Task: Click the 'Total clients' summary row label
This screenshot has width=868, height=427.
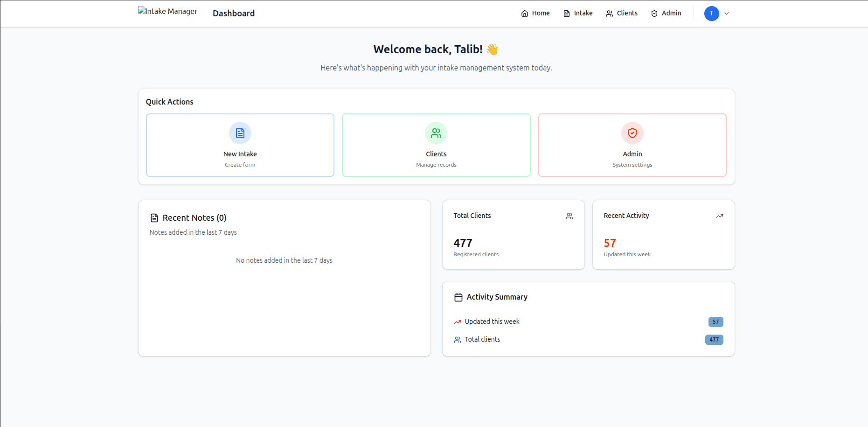Action: pyautogui.click(x=482, y=339)
